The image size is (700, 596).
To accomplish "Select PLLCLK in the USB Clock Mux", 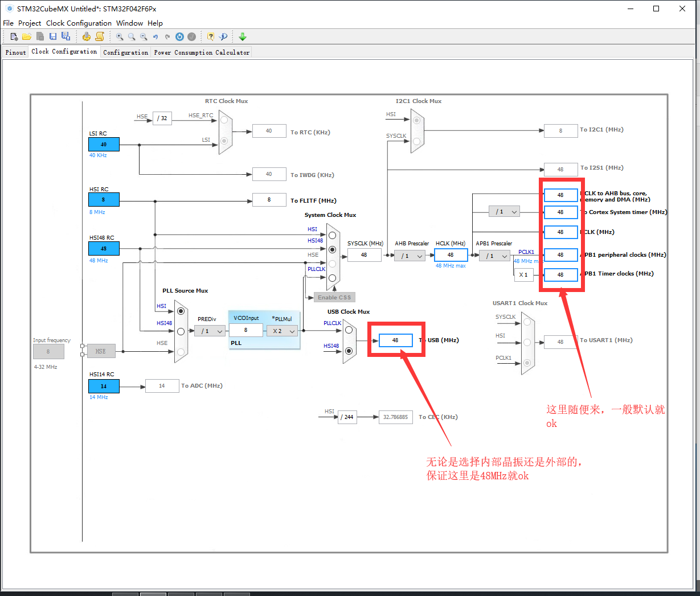I will click(x=349, y=330).
